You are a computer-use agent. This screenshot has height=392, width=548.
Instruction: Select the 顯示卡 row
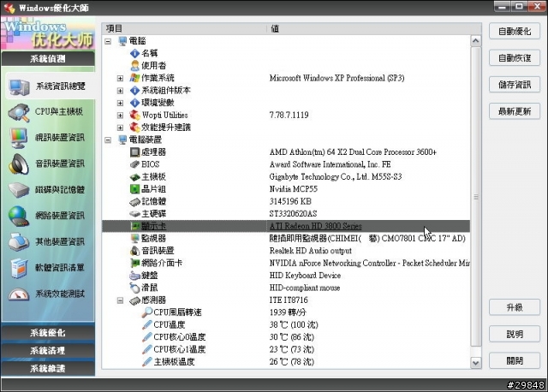click(x=286, y=226)
